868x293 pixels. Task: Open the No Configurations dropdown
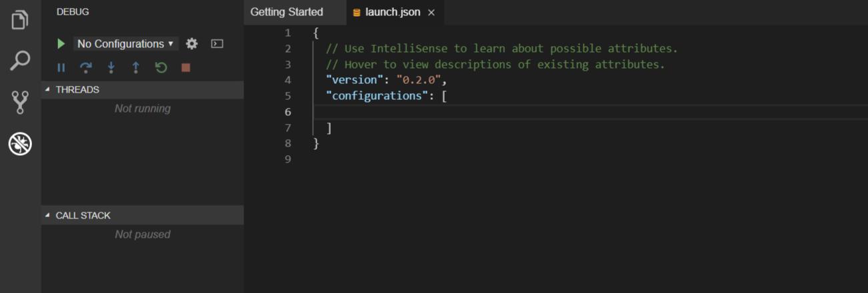tap(125, 44)
